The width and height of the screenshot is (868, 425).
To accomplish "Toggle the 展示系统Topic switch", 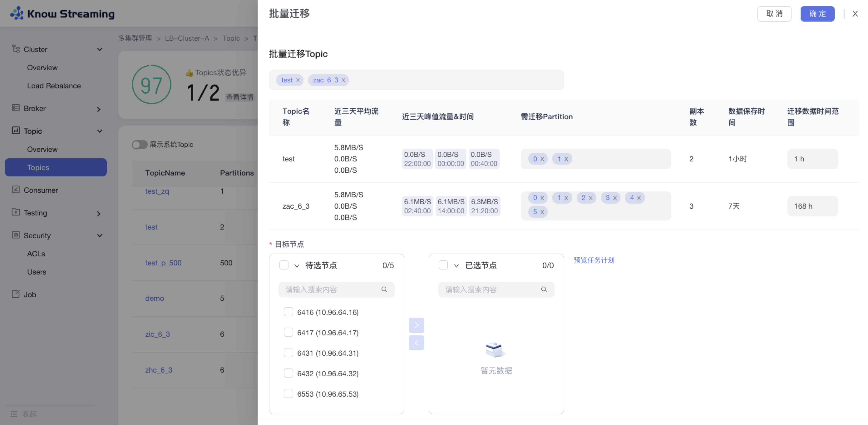I will (x=139, y=145).
